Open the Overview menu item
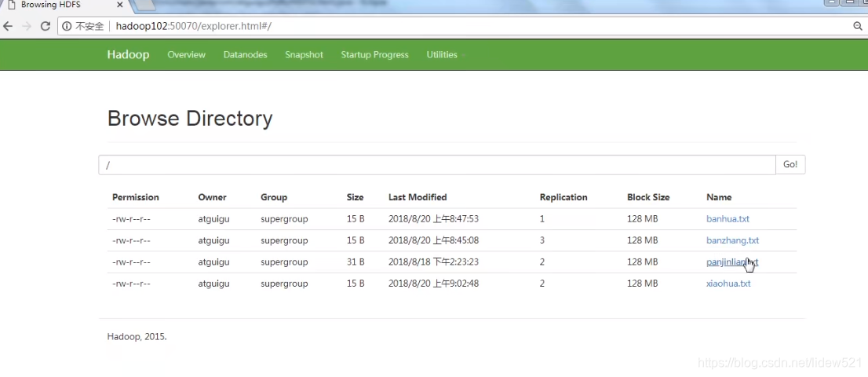 [x=187, y=55]
